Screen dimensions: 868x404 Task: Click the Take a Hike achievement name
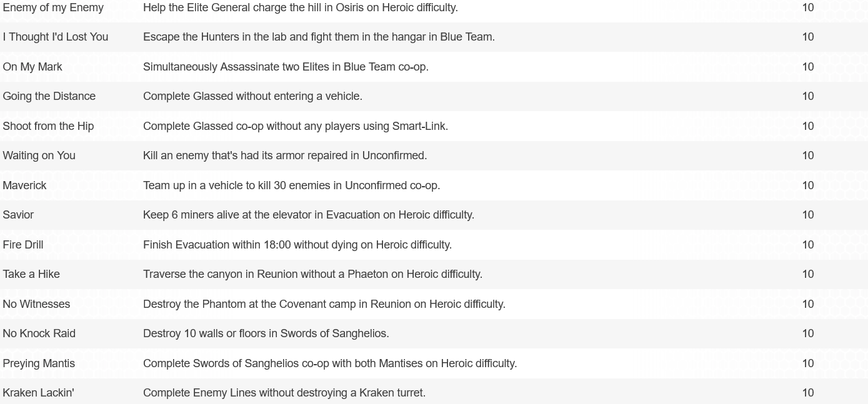coord(31,274)
